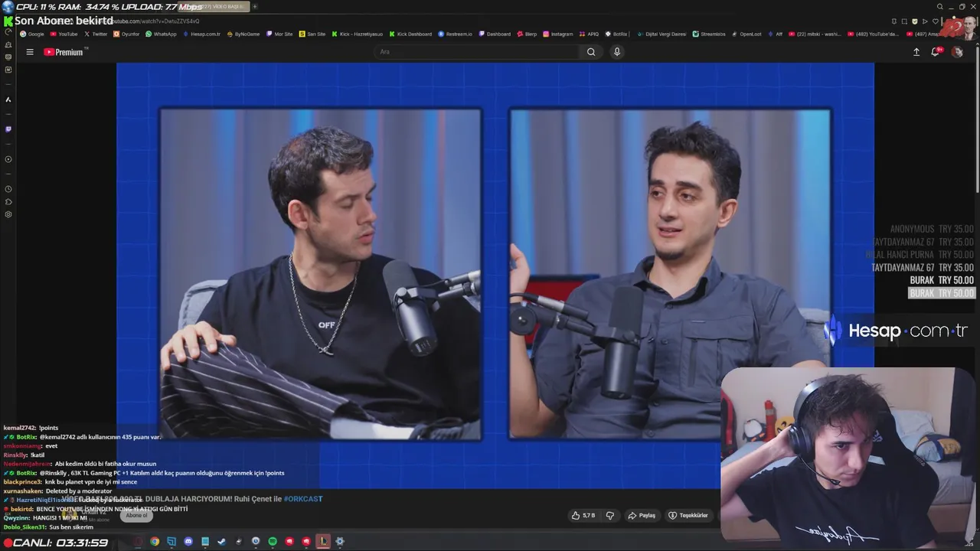980x551 pixels.
Task: Click the video player area
Action: (x=495, y=275)
